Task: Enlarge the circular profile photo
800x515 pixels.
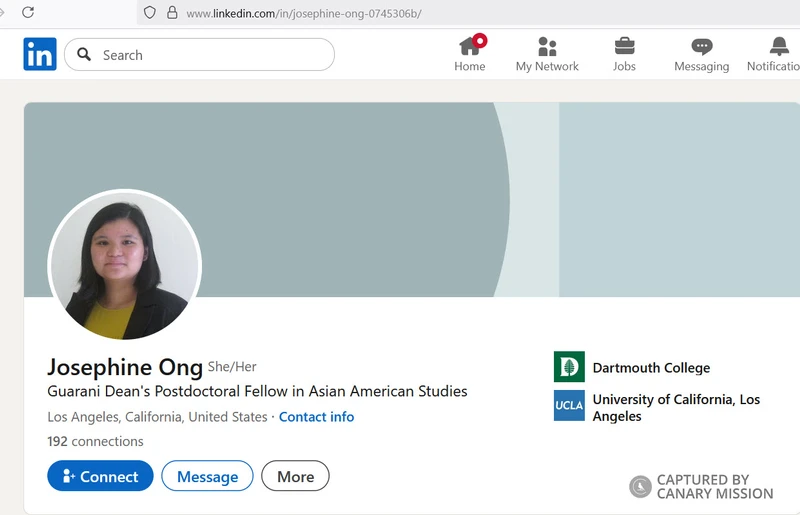Action: coord(125,265)
